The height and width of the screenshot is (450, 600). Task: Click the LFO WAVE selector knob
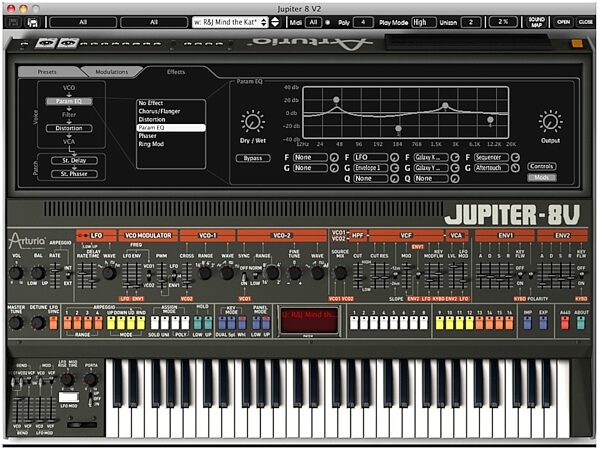[109, 273]
